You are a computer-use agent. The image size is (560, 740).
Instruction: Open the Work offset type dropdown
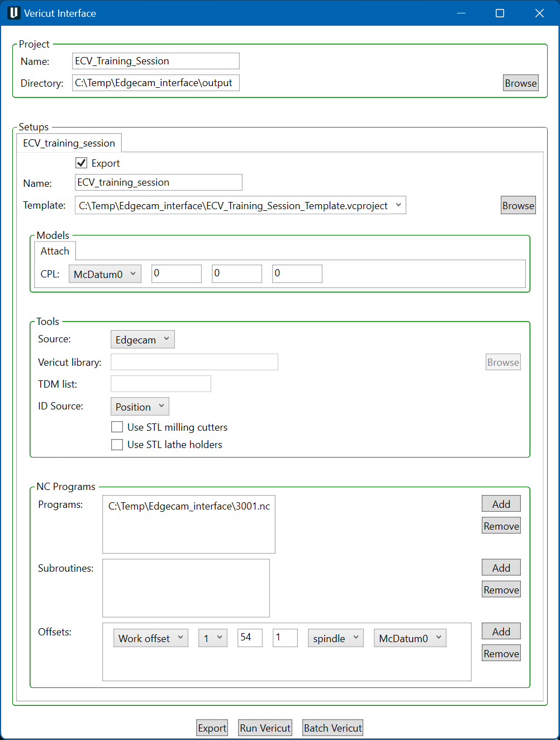coord(151,638)
